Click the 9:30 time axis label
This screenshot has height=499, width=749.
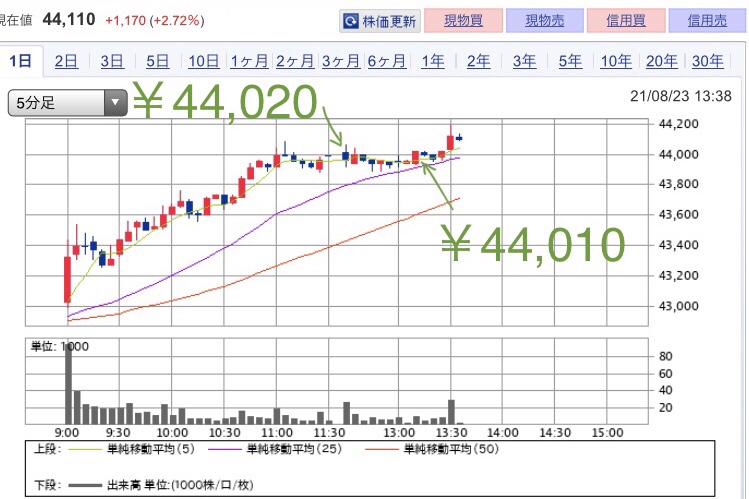pyautogui.click(x=118, y=433)
